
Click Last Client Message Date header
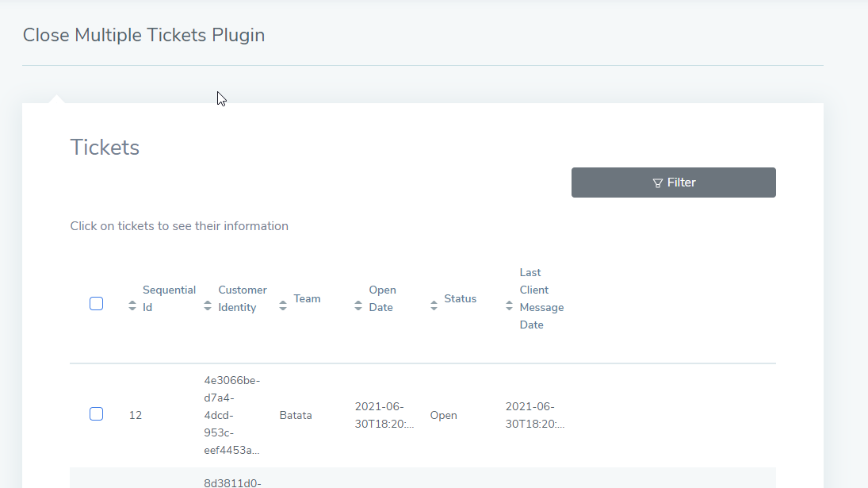[541, 298]
